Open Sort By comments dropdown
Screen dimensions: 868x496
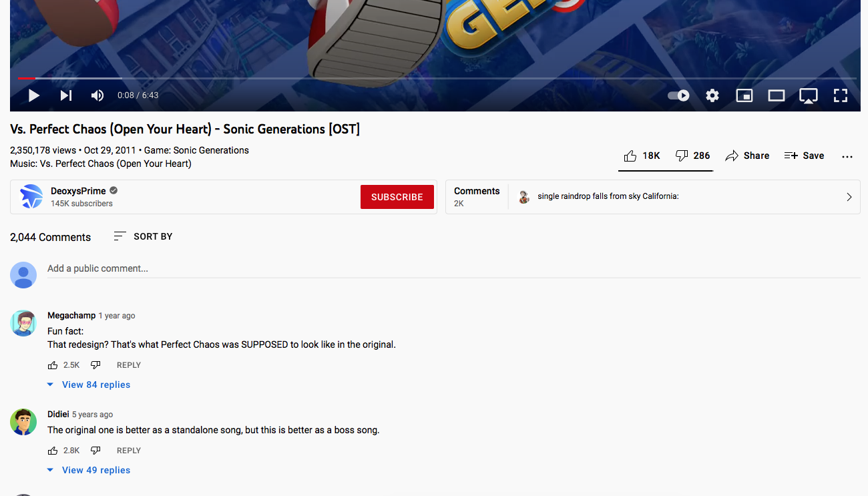pyautogui.click(x=143, y=236)
